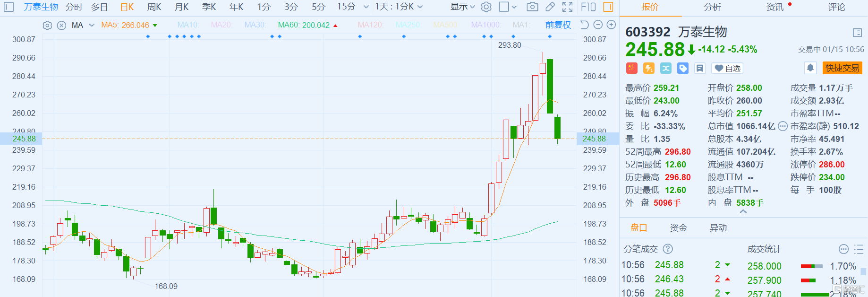Viewport: 868px width, 297px height.
Task: Take a chart screenshot with the camera icon
Action: coord(532,7)
